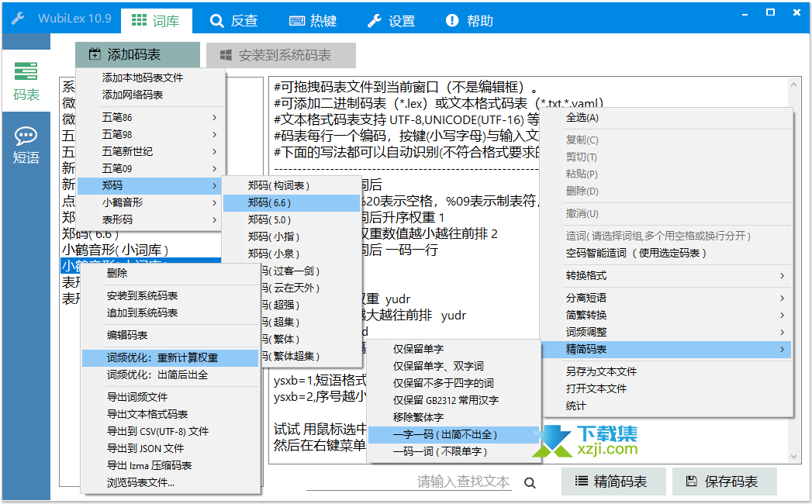Click the 保存码表 button
The image size is (812, 504).
(x=724, y=482)
